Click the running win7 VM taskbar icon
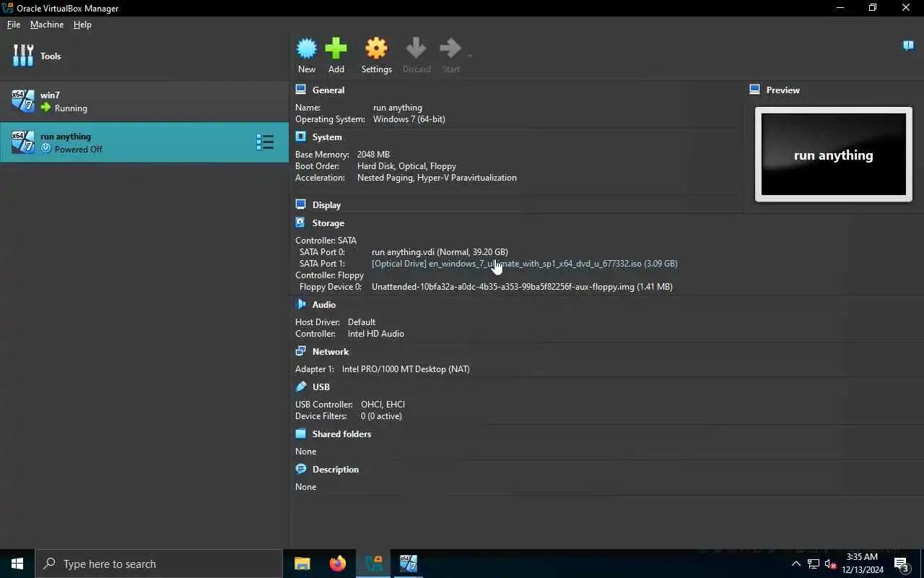Image resolution: width=924 pixels, height=578 pixels. click(x=409, y=564)
